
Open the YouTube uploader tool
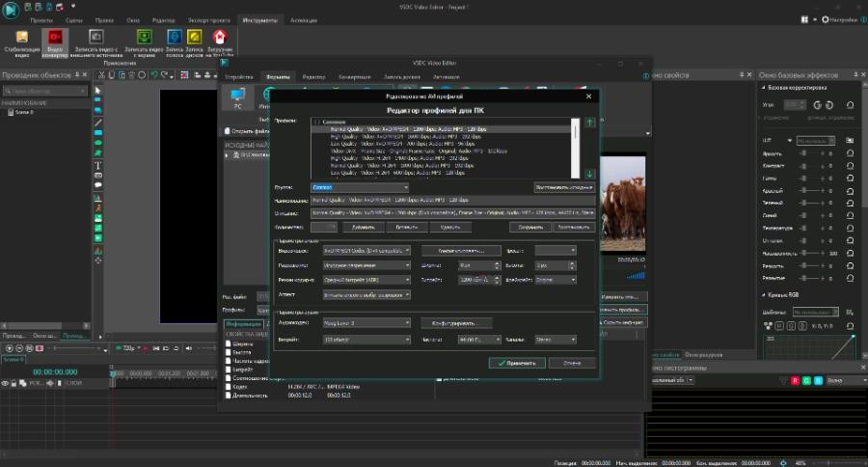[x=220, y=43]
